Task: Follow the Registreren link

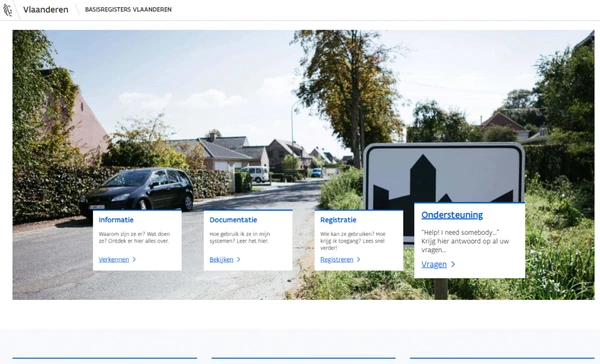Action: (337, 260)
